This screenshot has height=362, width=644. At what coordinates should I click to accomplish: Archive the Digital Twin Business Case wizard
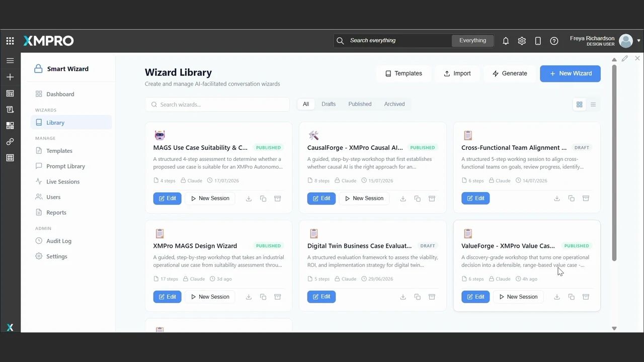pyautogui.click(x=432, y=297)
